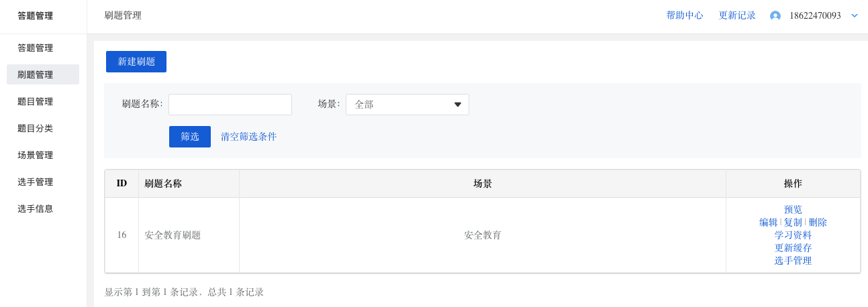Screen dimensions: 868x307
Task: Click the user avatar icon
Action: pyautogui.click(x=775, y=15)
